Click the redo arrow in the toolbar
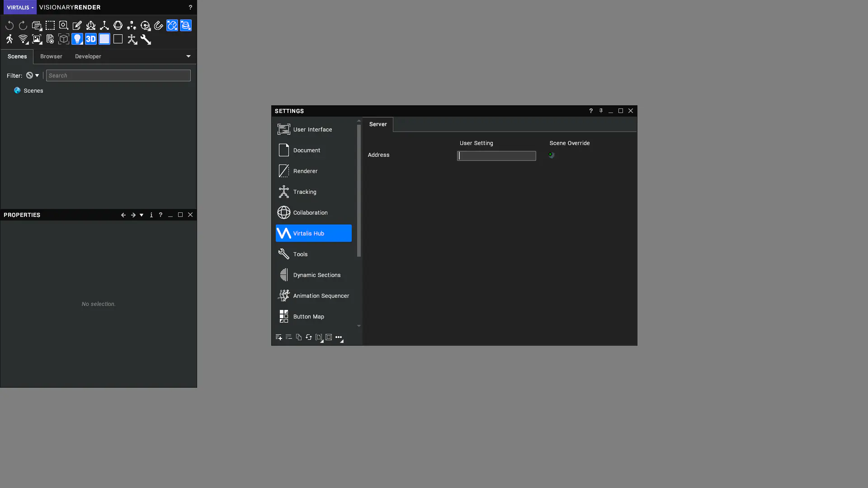 23,26
